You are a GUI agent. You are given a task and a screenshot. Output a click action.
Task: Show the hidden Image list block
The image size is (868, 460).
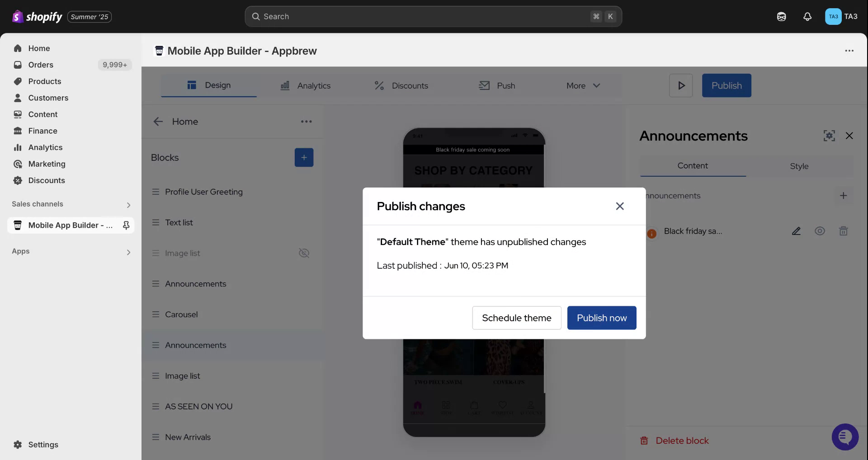point(304,253)
